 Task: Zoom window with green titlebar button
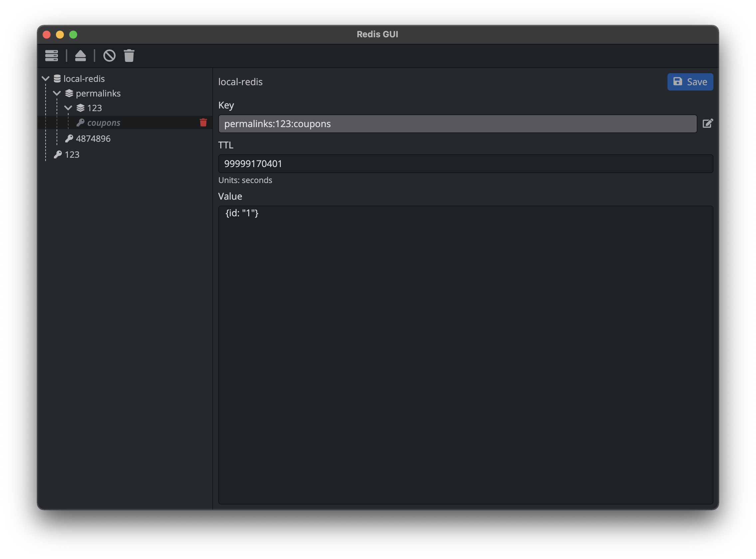coord(73,35)
